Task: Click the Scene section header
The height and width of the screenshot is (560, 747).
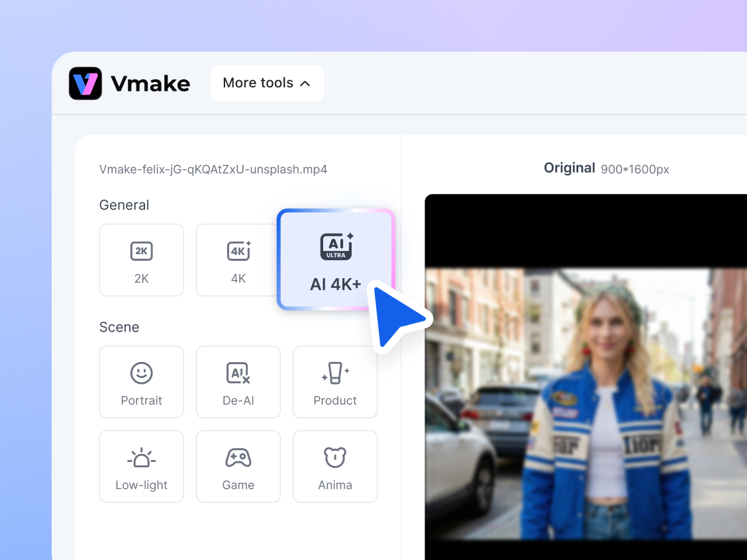Action: (x=119, y=327)
